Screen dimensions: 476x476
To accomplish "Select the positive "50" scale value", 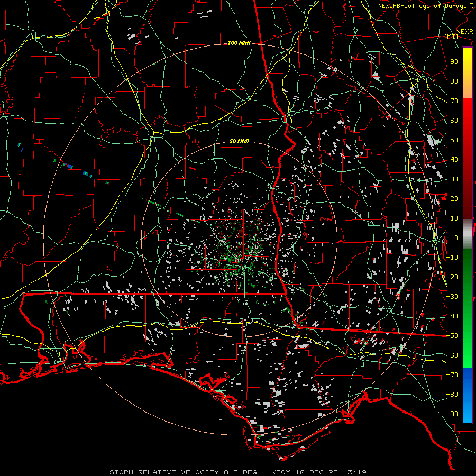I will [454, 140].
